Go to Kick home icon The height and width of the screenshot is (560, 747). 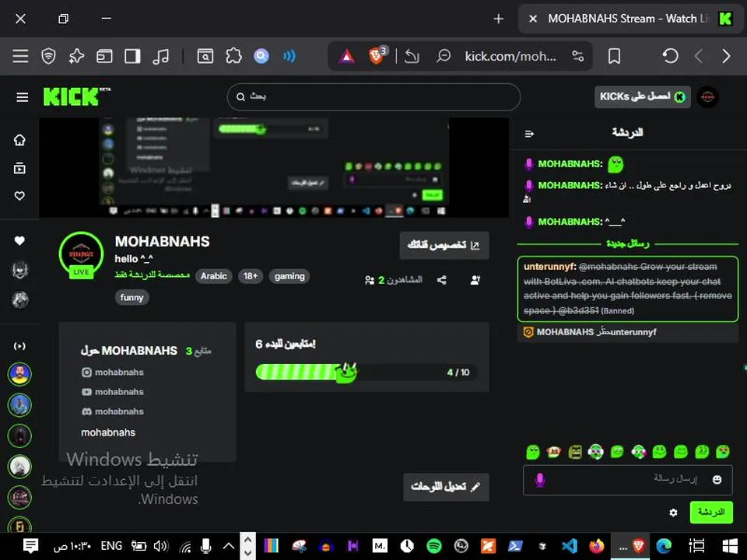pyautogui.click(x=19, y=140)
